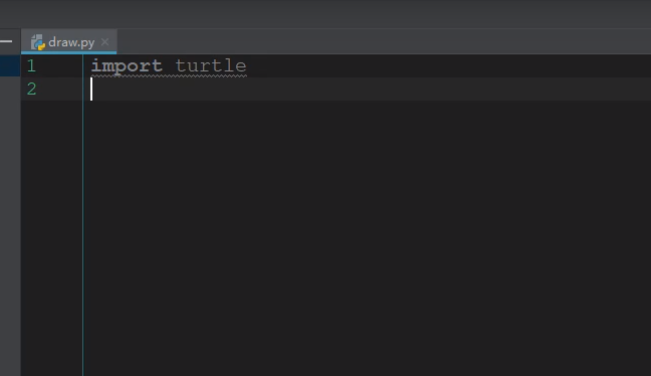The width and height of the screenshot is (651, 376).
Task: Click the empty tab bar right of draw.py
Action: point(382,42)
